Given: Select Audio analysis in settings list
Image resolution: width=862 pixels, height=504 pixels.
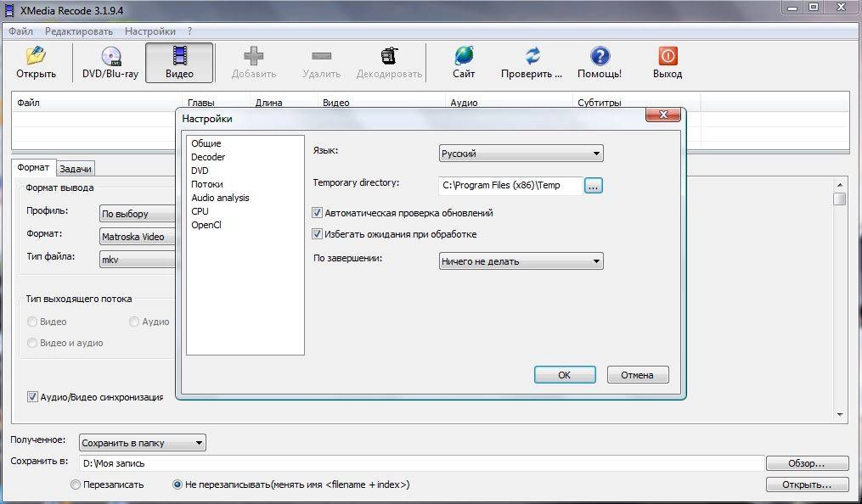Looking at the screenshot, I should (220, 198).
